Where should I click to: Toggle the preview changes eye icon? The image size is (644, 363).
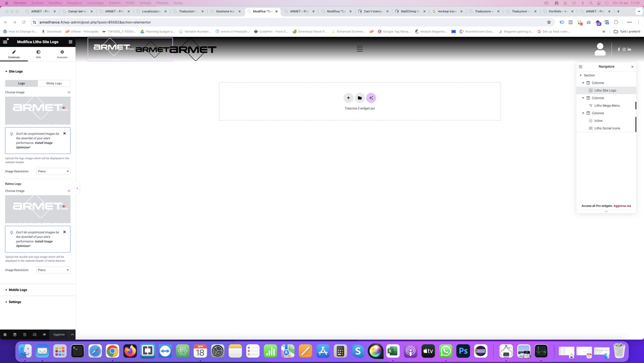point(44,335)
